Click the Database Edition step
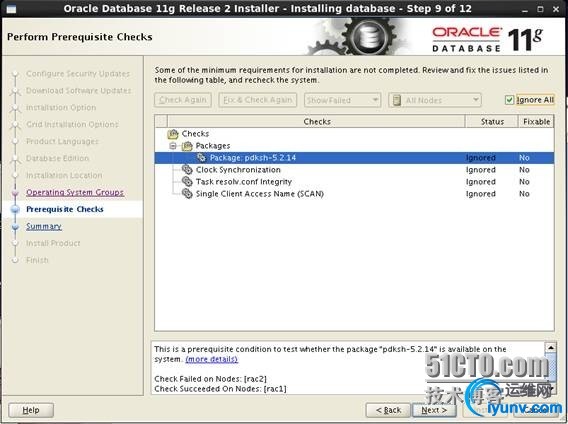Viewport: 568px width, 424px height. 57,158
